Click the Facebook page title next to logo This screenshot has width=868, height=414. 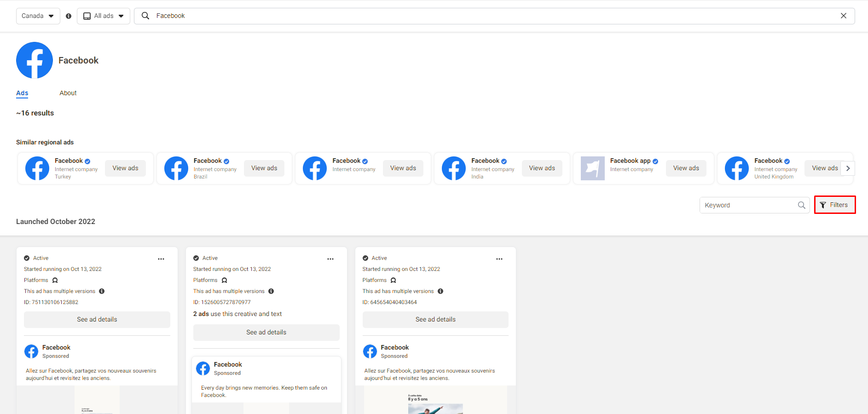pos(79,61)
